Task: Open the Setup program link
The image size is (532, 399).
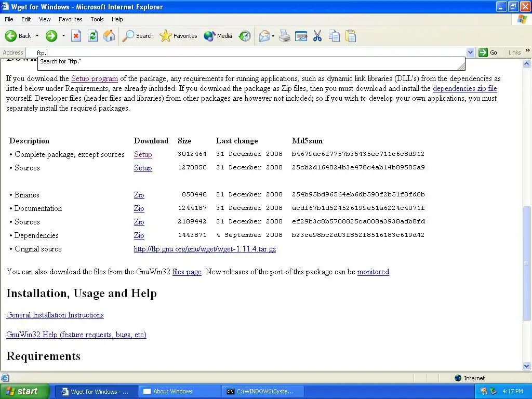Action: click(95, 79)
